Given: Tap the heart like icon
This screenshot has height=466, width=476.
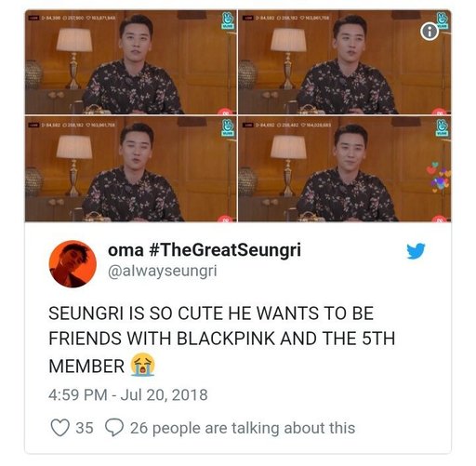Looking at the screenshot, I should pos(59,428).
